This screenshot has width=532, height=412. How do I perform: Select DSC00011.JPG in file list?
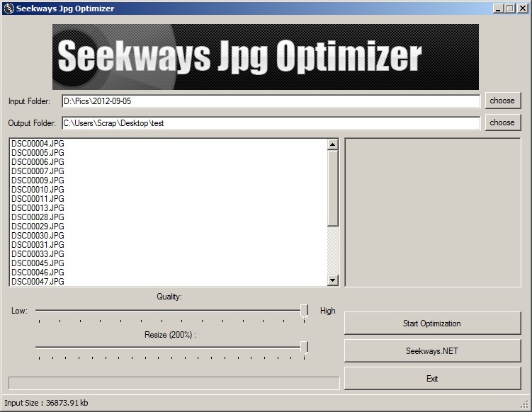point(38,198)
